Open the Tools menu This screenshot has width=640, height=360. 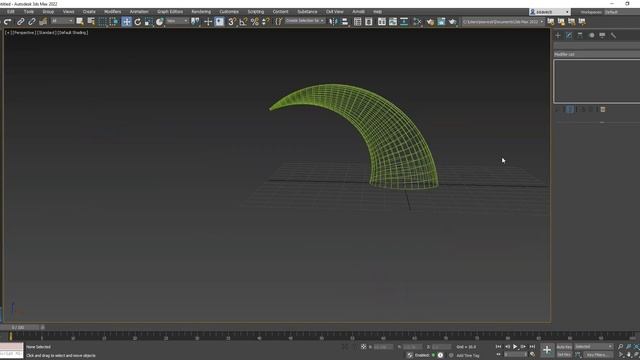[29, 12]
